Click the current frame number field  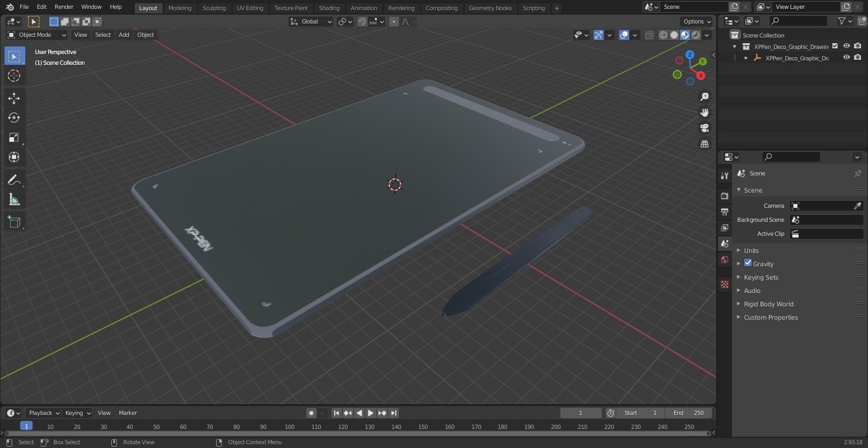581,413
